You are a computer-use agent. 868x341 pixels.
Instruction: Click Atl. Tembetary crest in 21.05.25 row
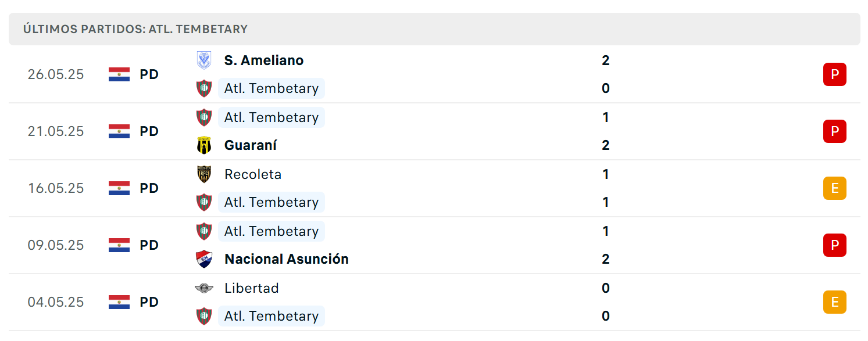coord(204,117)
